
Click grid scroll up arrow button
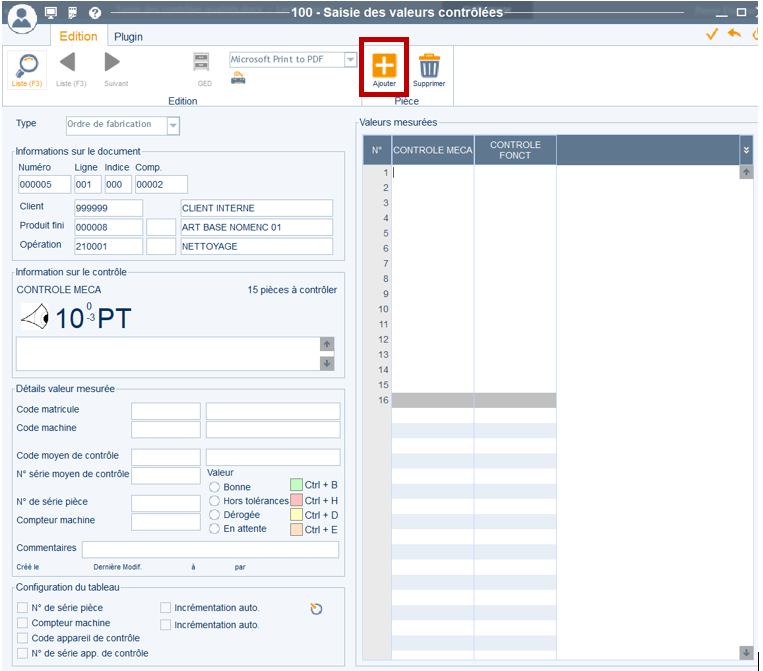746,172
